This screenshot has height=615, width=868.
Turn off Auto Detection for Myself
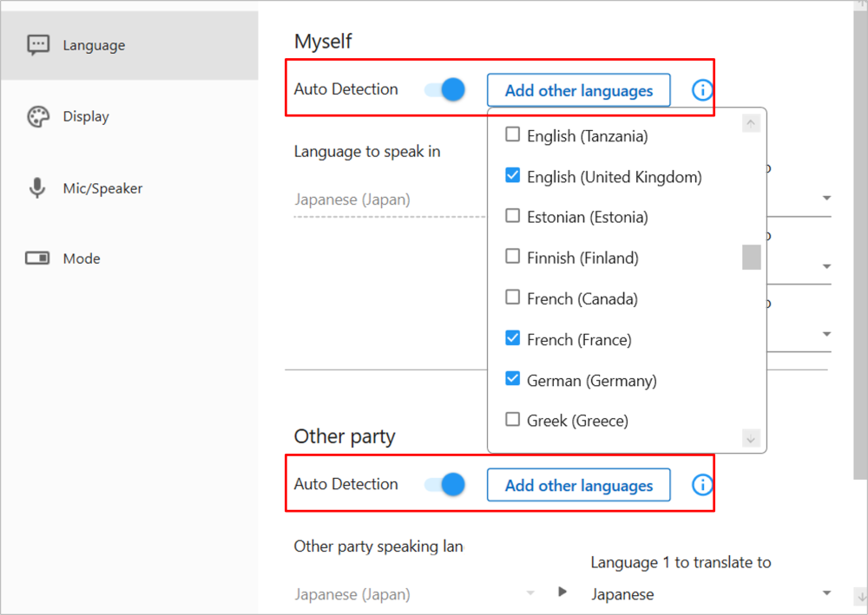pyautogui.click(x=444, y=89)
